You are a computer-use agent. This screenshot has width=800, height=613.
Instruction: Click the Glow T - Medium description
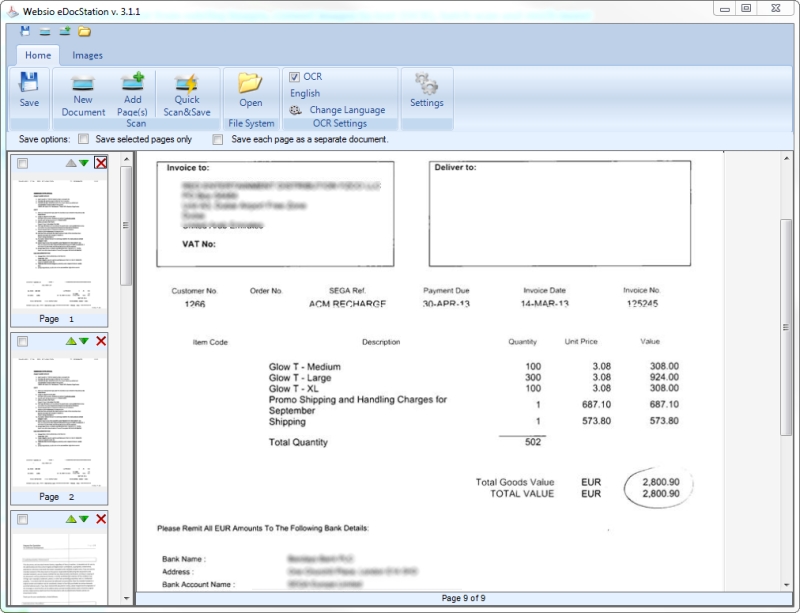(x=305, y=367)
